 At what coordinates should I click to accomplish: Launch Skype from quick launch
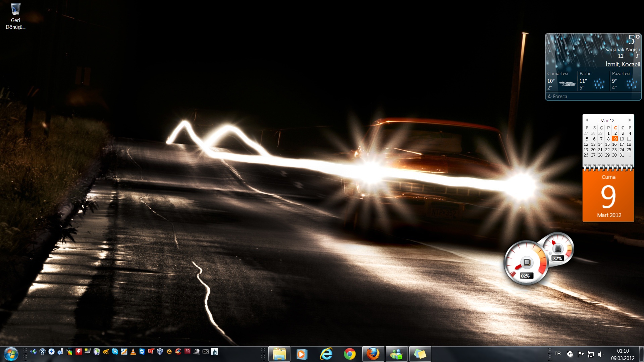click(115, 351)
